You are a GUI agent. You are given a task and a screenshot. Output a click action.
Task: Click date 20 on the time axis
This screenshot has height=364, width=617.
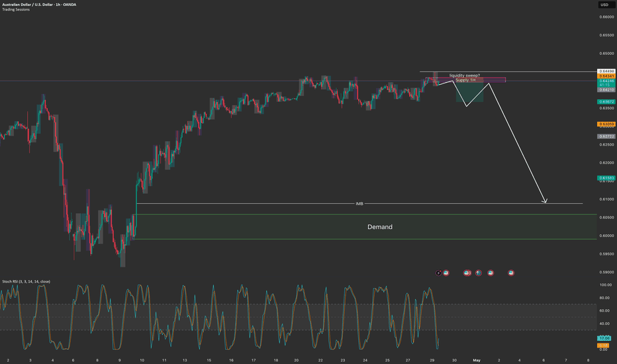[297, 360]
